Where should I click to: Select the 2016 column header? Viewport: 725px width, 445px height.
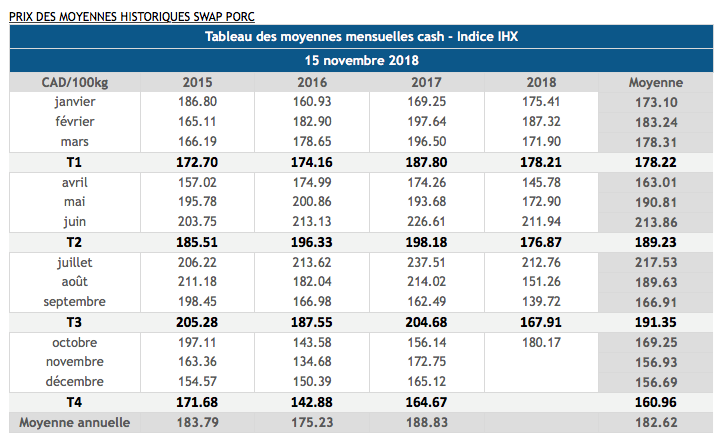(311, 82)
